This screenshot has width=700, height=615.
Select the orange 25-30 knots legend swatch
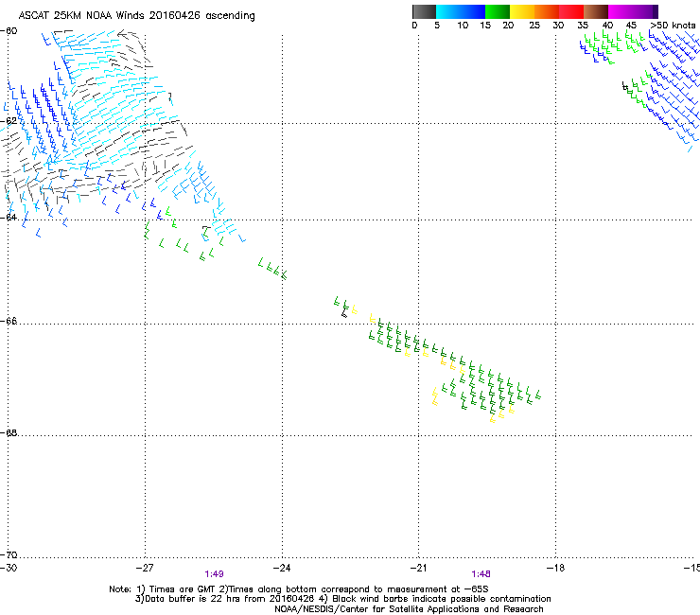click(x=547, y=11)
